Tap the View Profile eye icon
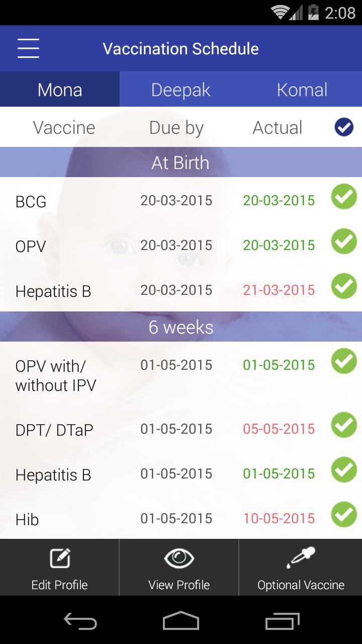 (x=179, y=558)
